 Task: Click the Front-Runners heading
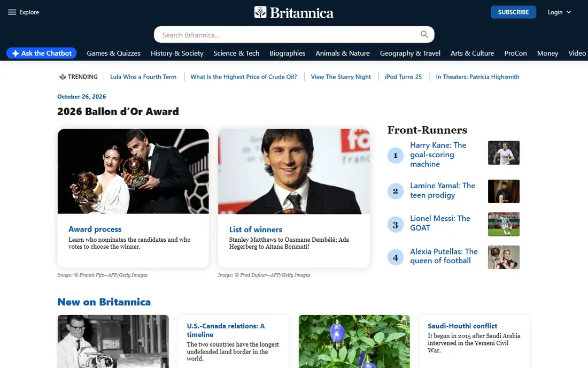(427, 130)
